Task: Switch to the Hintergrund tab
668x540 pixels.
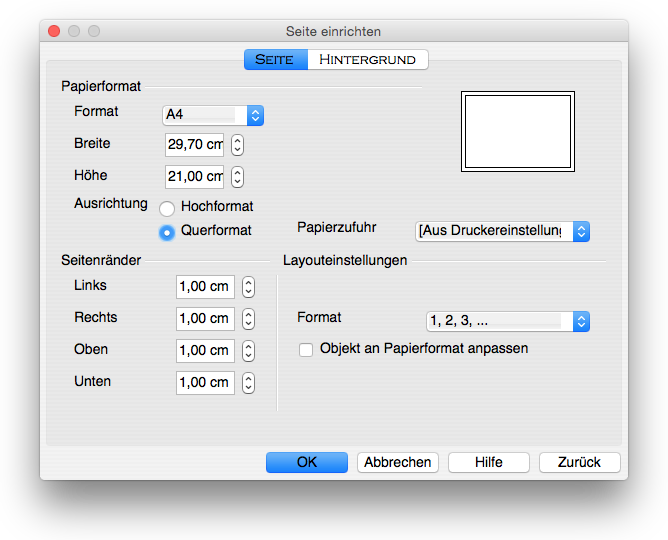Action: click(x=367, y=59)
